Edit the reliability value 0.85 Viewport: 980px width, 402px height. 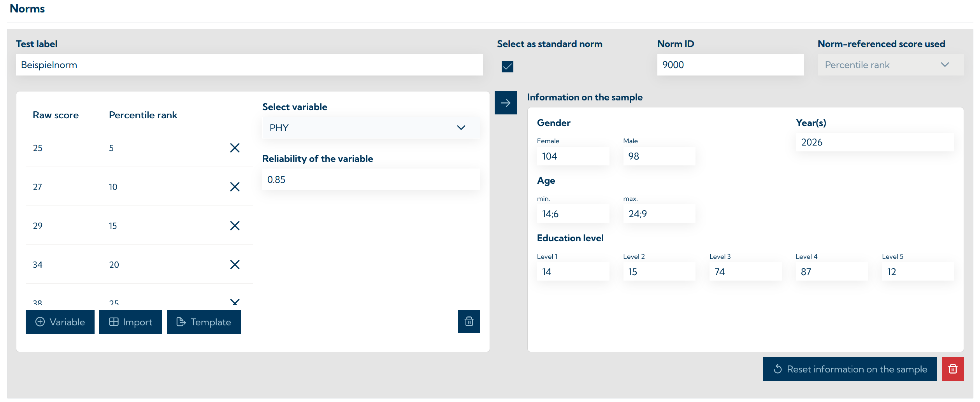pyautogui.click(x=371, y=180)
